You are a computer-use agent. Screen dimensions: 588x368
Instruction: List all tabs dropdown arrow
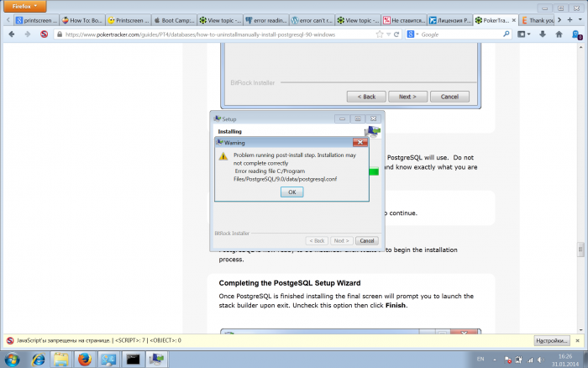point(580,20)
